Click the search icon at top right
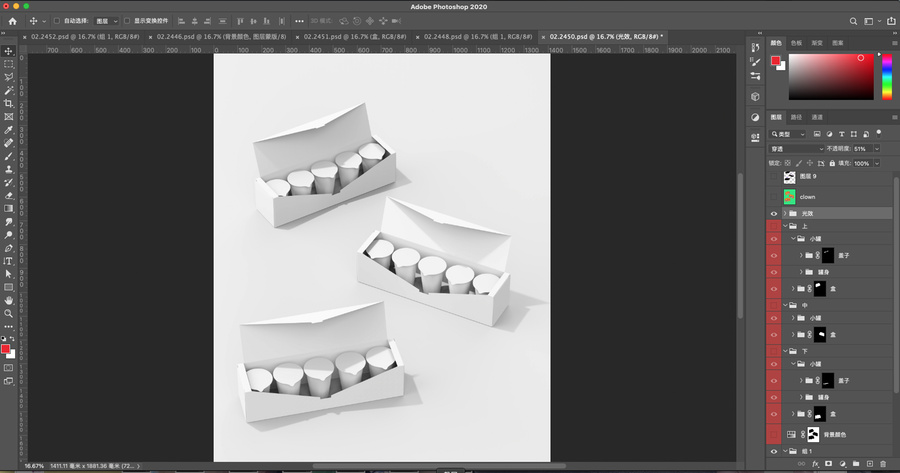 (x=853, y=21)
